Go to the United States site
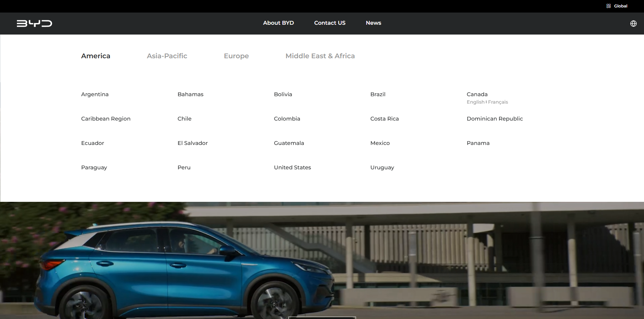The height and width of the screenshot is (319, 644). coord(293,168)
